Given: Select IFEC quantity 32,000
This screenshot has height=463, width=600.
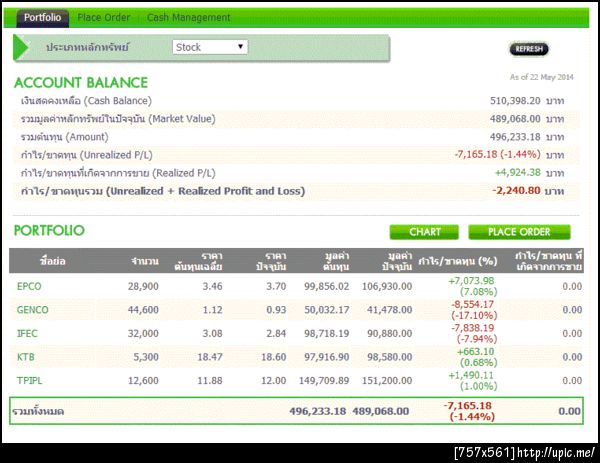Looking at the screenshot, I should click(143, 333).
